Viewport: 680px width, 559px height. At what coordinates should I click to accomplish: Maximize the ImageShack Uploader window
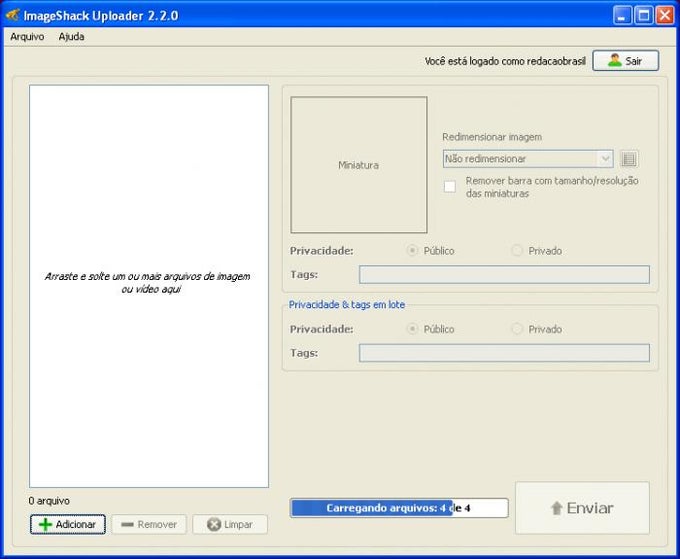(x=644, y=16)
